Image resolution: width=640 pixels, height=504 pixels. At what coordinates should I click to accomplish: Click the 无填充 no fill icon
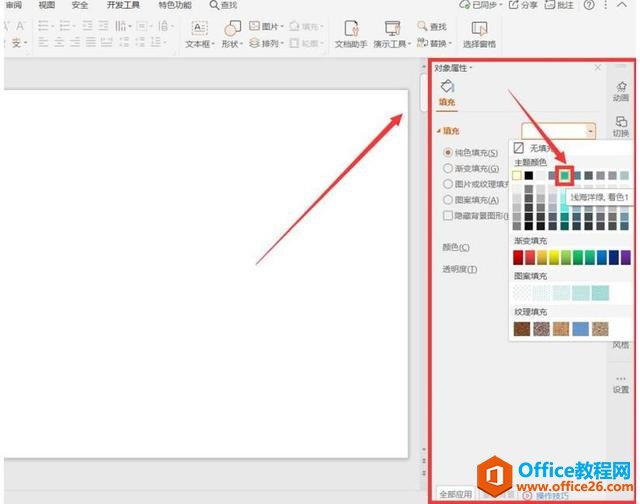tap(518, 148)
